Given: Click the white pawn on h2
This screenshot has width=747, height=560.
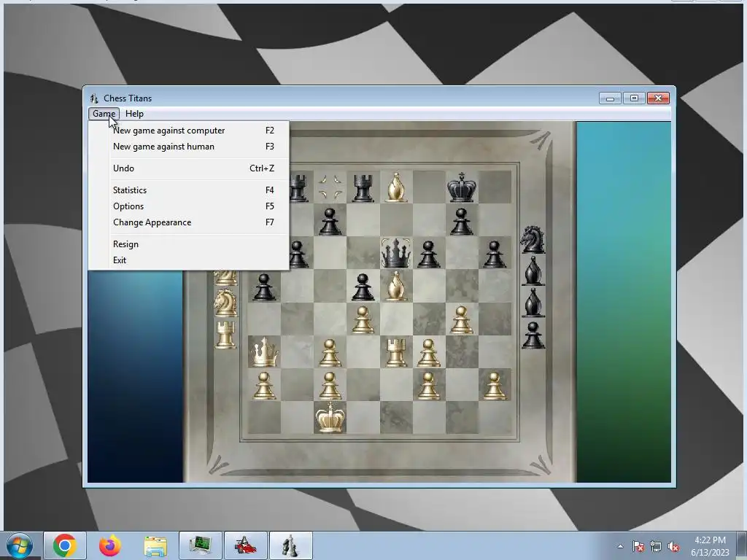Looking at the screenshot, I should [495, 385].
